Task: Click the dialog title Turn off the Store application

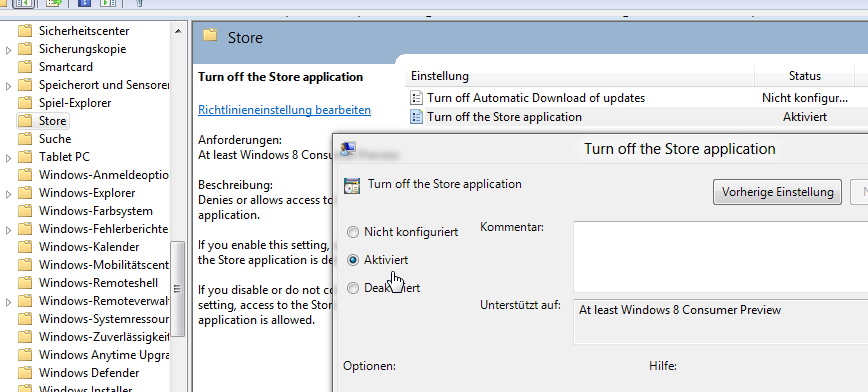Action: 679,149
